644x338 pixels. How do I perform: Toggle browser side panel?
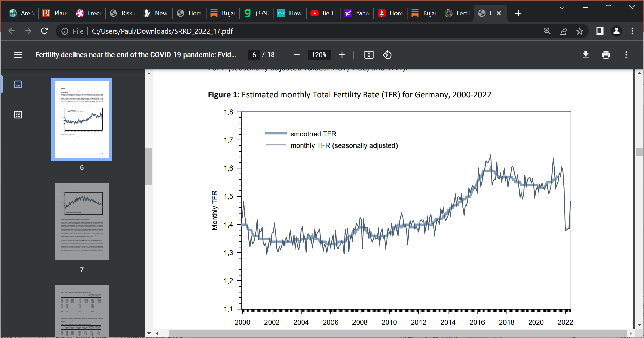tap(600, 31)
